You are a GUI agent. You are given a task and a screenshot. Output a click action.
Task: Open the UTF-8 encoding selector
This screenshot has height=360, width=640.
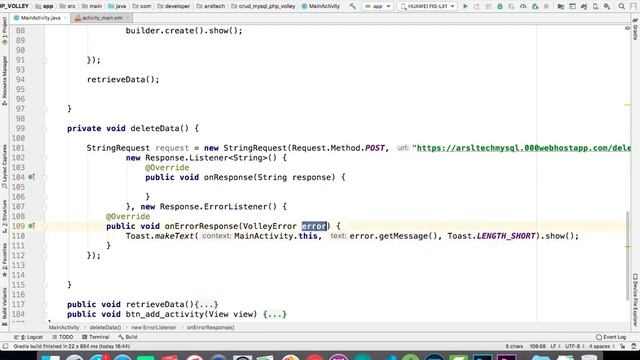tap(574, 346)
